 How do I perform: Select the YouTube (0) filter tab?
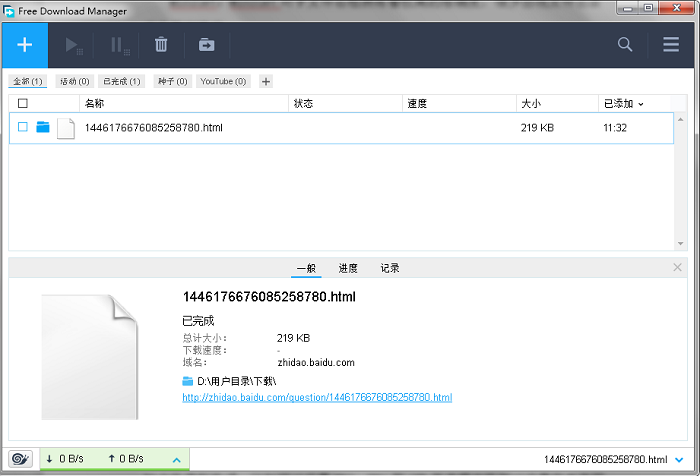point(223,81)
